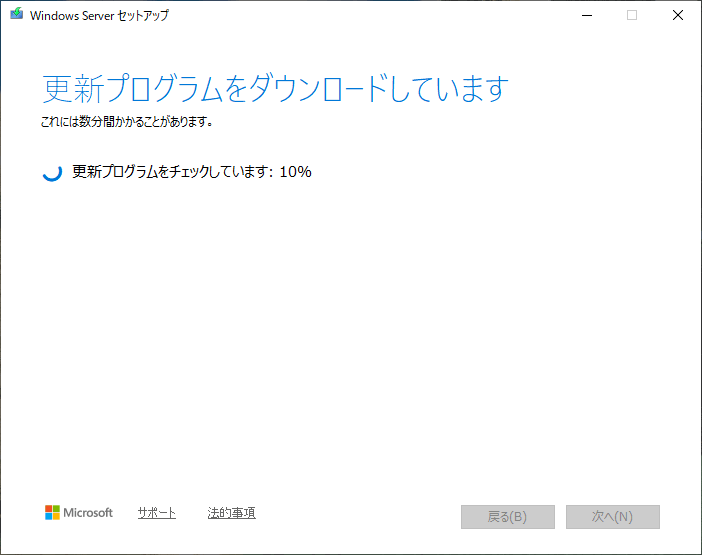Open the 法的事項 link
Screen dimensions: 702x555
click(231, 513)
